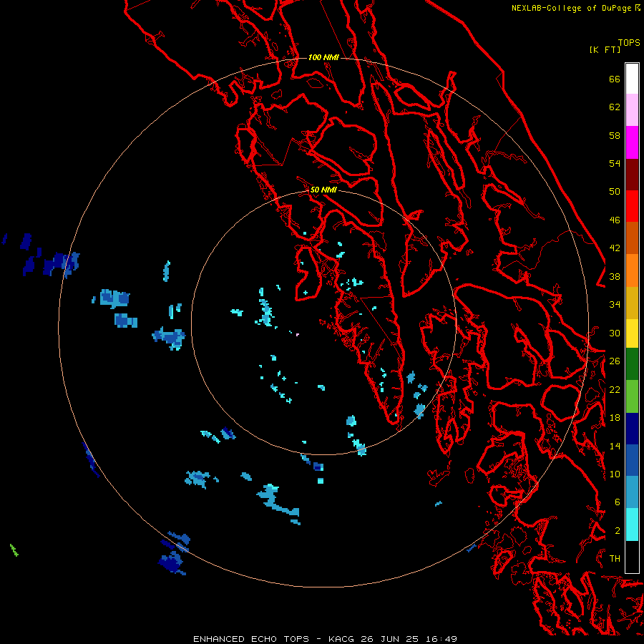This screenshot has height=644, width=644.
Task: Click the legend value 62
Action: [x=615, y=107]
